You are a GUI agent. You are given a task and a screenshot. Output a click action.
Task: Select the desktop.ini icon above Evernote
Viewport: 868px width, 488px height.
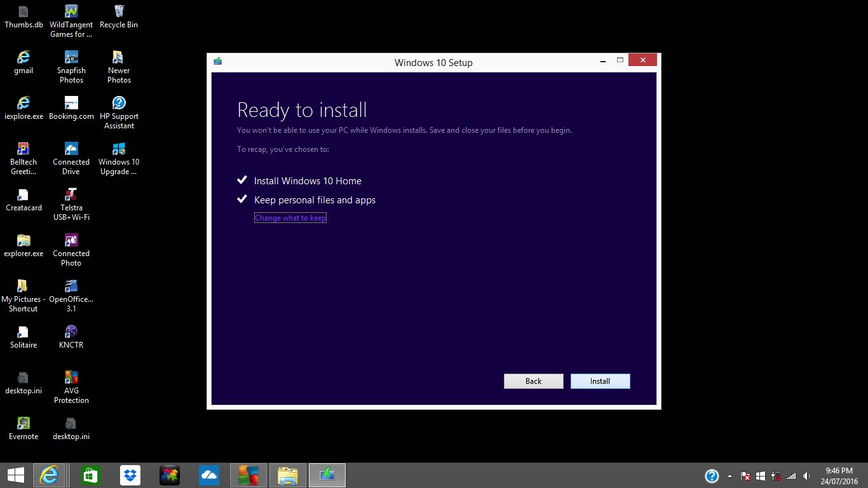point(24,383)
